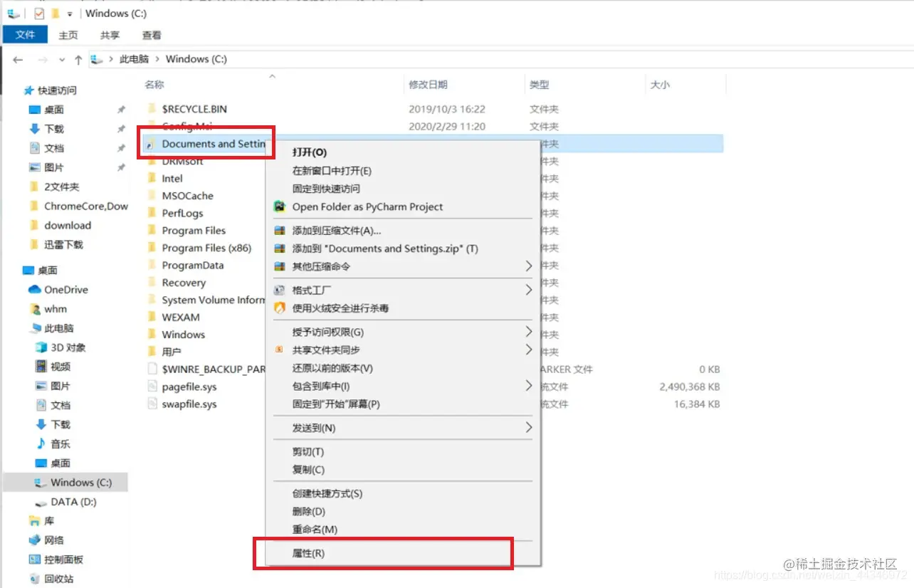Image resolution: width=914 pixels, height=588 pixels.
Task: Choose 还原以前的版本(V)
Action: [332, 368]
